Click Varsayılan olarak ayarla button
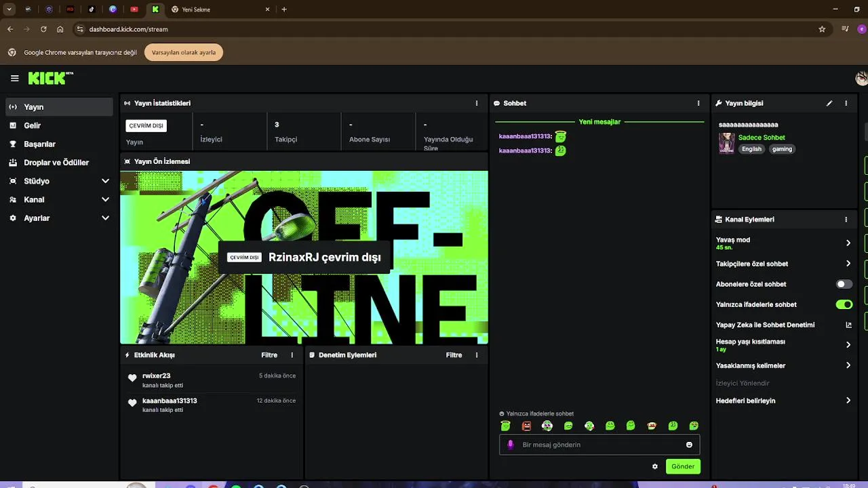This screenshot has width=868, height=488. [184, 52]
